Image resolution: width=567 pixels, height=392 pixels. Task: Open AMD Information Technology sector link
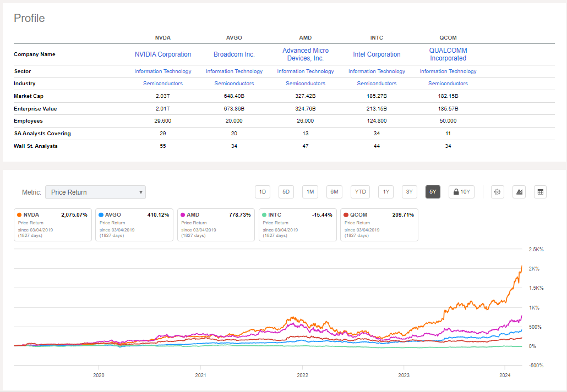pos(305,71)
